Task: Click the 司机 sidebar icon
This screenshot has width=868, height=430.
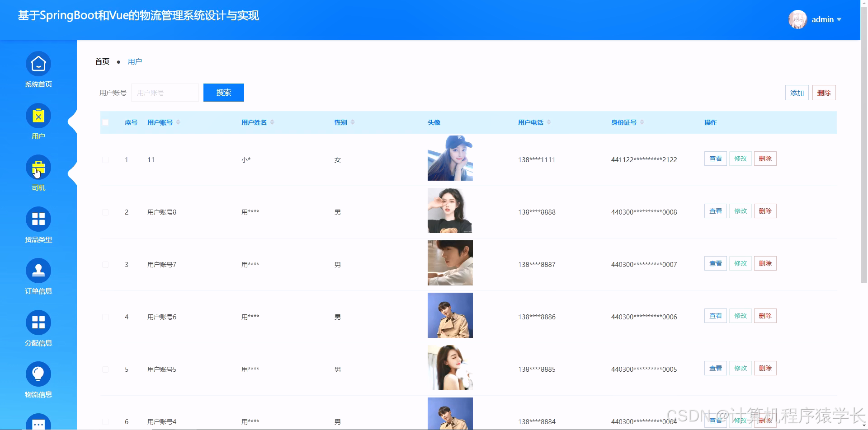Action: tap(38, 167)
